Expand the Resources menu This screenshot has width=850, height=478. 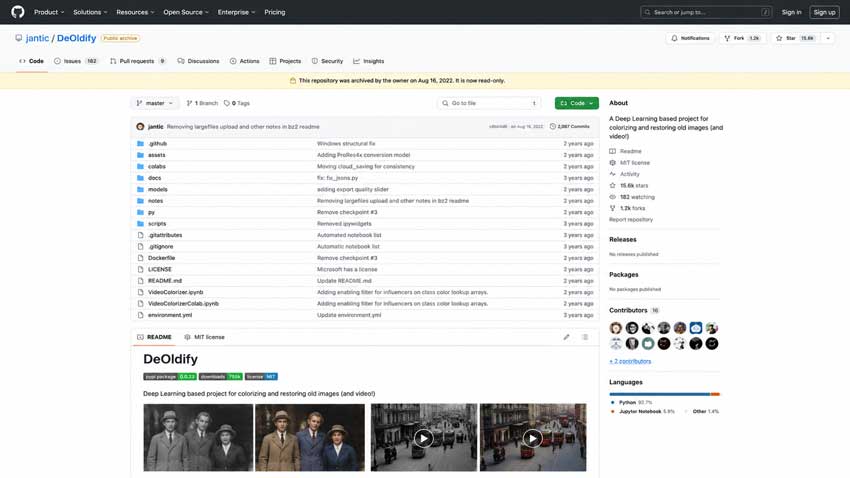135,12
